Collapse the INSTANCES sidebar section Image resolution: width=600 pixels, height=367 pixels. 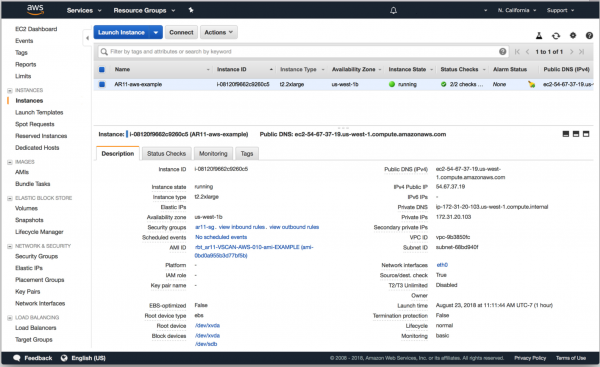pos(10,91)
